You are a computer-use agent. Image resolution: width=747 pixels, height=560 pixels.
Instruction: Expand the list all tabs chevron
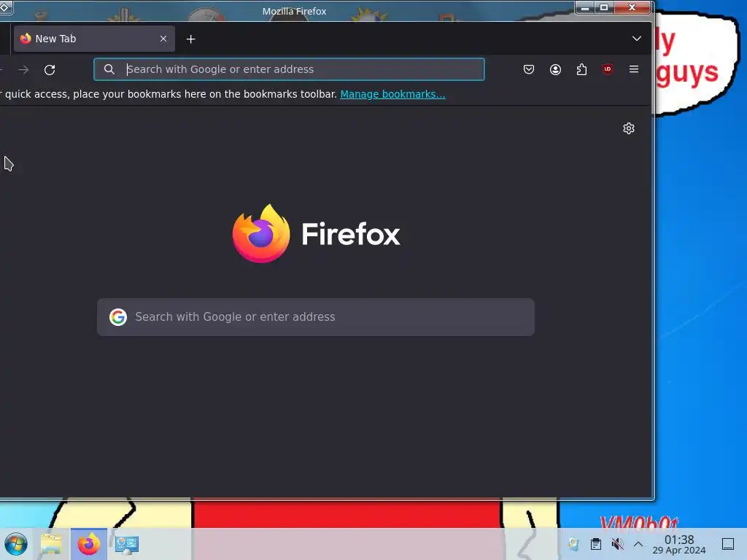[x=636, y=39]
